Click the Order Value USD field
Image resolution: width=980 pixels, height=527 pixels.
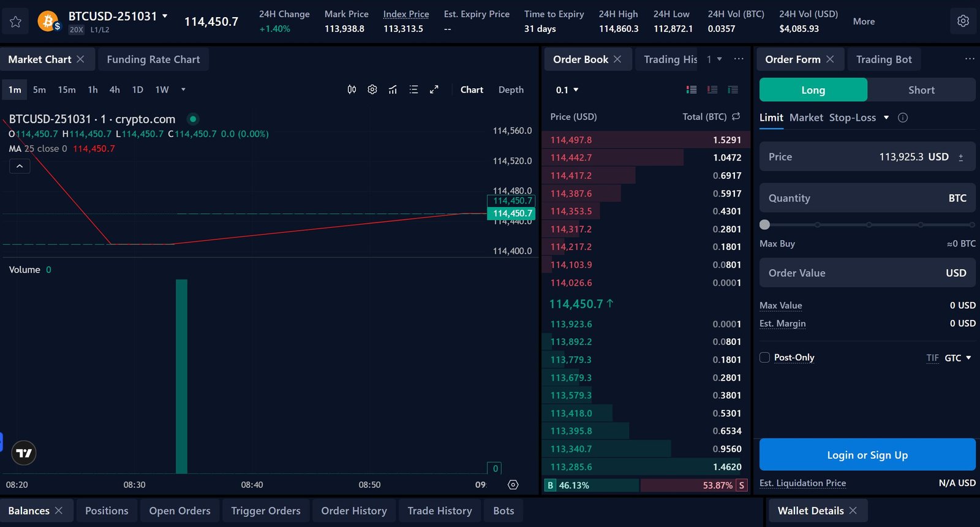867,273
